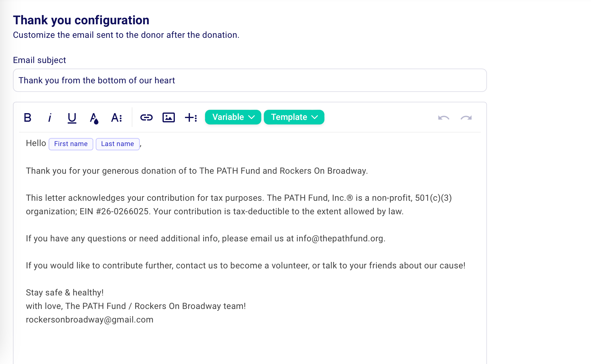
Task: Expand the Variable dropdown
Action: [233, 117]
